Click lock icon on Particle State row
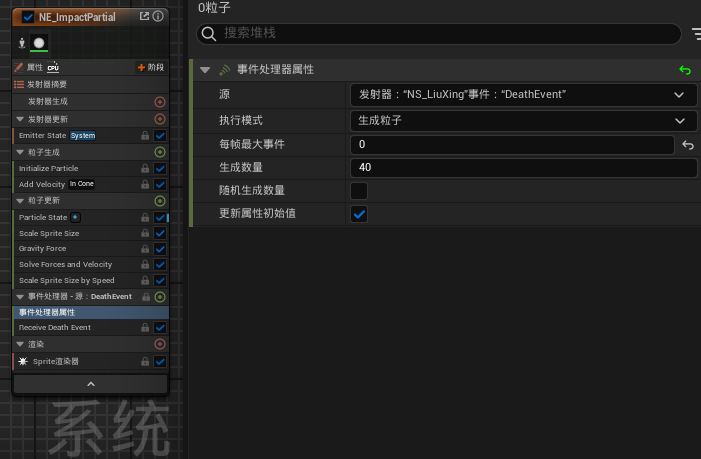The image size is (701, 459). tap(145, 218)
